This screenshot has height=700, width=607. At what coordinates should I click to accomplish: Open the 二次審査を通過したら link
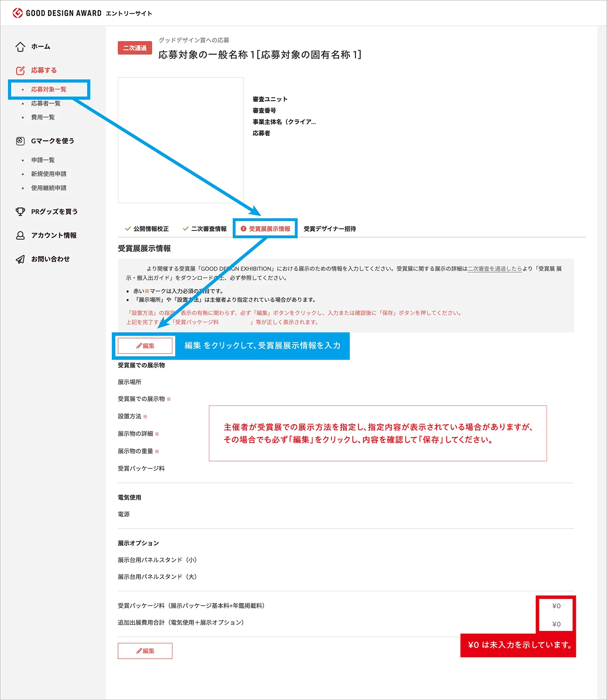click(x=495, y=269)
